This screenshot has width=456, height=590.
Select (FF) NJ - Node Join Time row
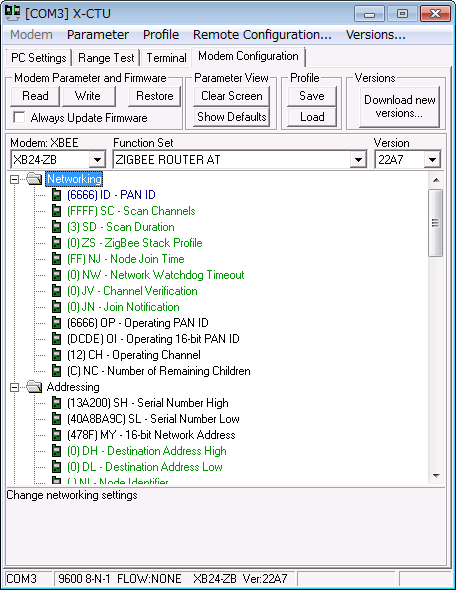point(126,259)
